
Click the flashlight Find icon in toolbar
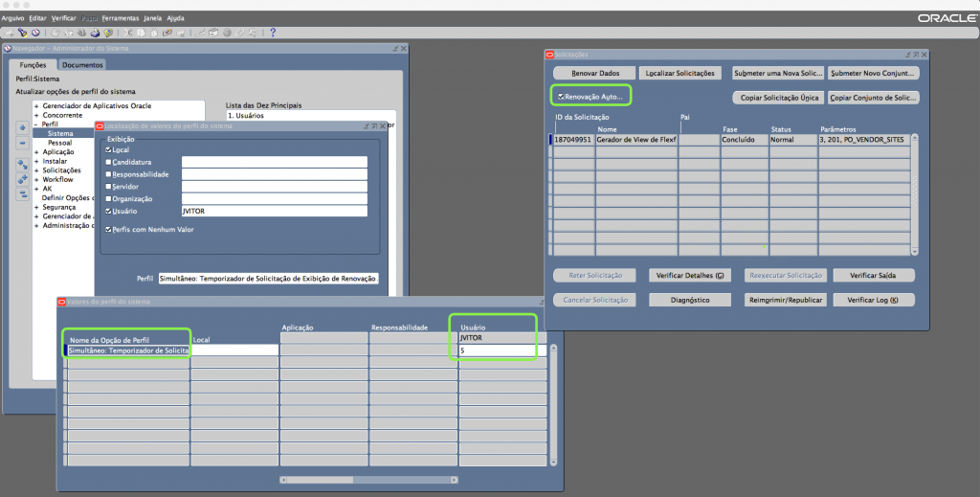[x=21, y=33]
